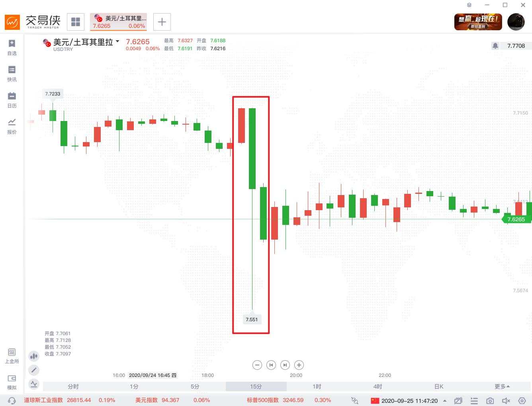The width and height of the screenshot is (532, 406).
Task: Click the price alert bell icon
Action: (x=495, y=46)
